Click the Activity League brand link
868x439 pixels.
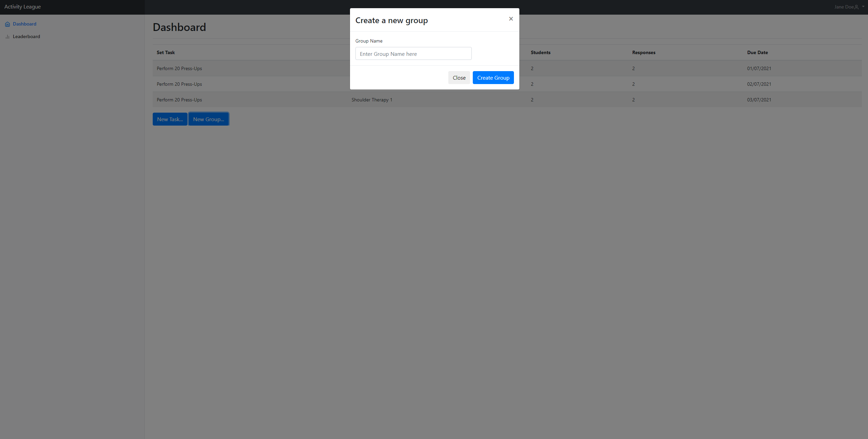[x=22, y=6]
